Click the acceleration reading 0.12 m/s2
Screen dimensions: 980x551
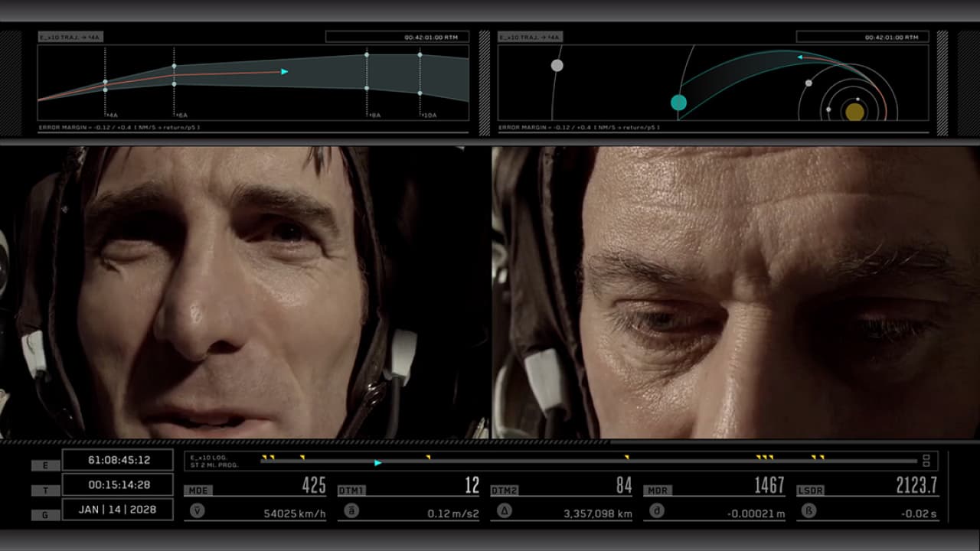(453, 514)
